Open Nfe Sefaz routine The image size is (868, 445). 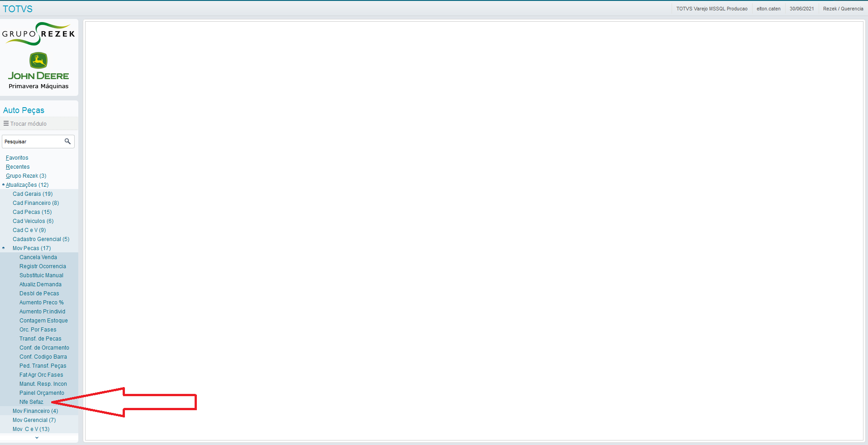click(x=31, y=402)
